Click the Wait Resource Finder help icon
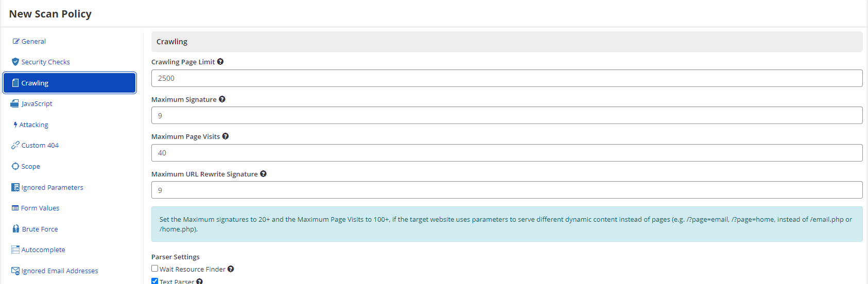868x284 pixels. pyautogui.click(x=231, y=269)
